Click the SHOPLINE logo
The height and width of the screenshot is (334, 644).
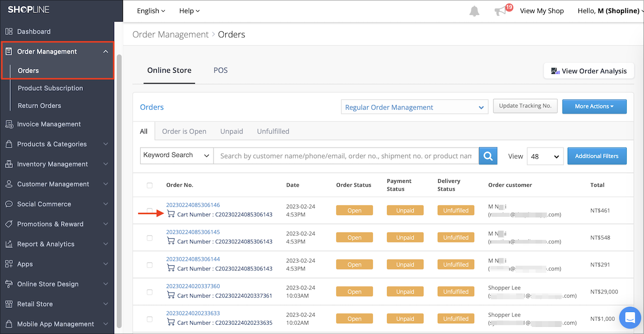(x=29, y=10)
